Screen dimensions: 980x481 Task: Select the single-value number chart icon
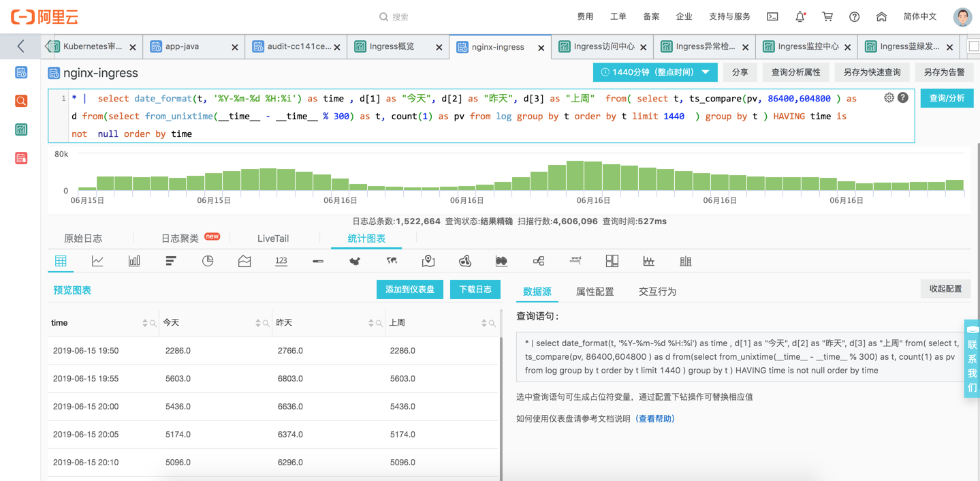281,261
